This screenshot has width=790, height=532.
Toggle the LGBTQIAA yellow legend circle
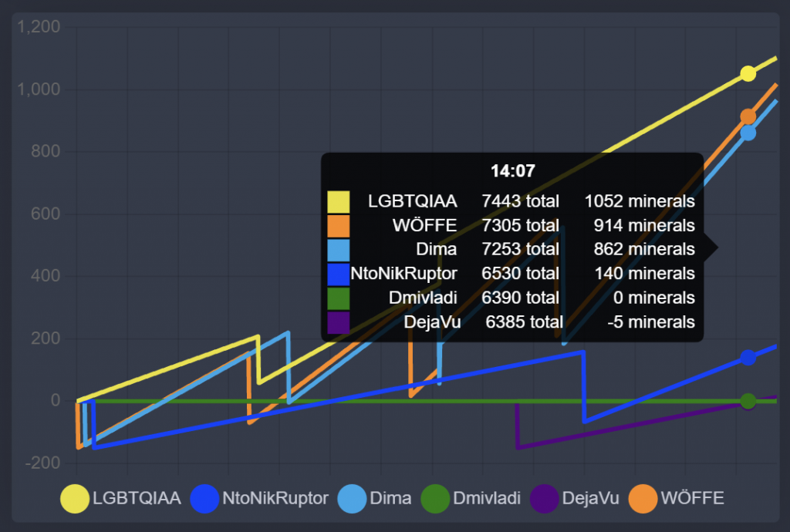75,499
